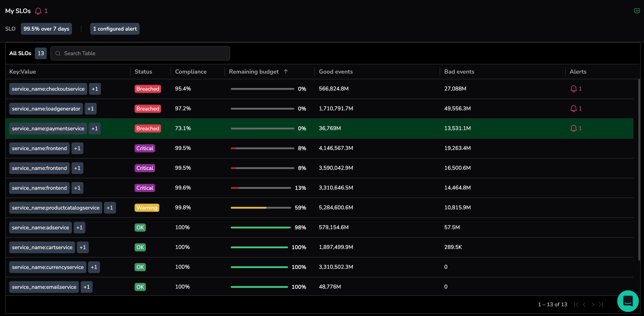Go to the previous page arrow
644x316 pixels.
pyautogui.click(x=584, y=305)
